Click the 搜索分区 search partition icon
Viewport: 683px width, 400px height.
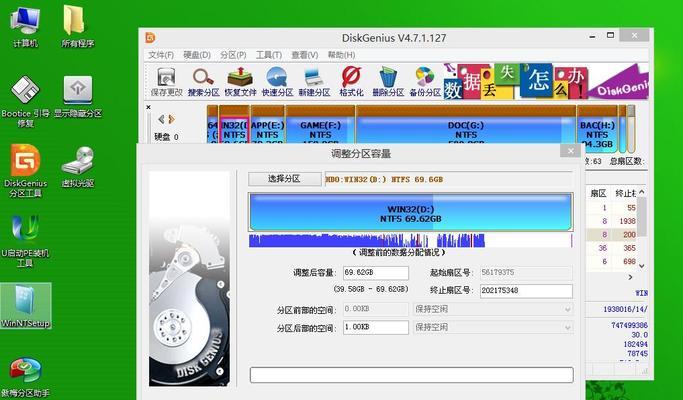203,82
